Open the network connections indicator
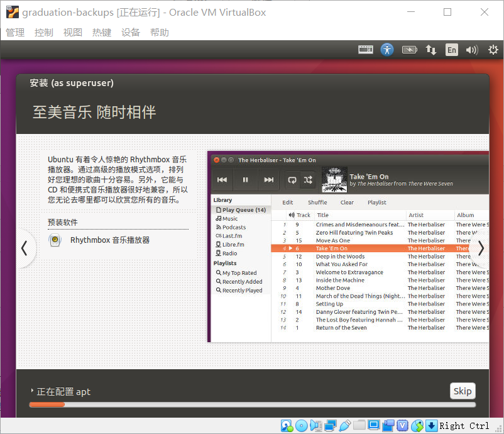 430,50
